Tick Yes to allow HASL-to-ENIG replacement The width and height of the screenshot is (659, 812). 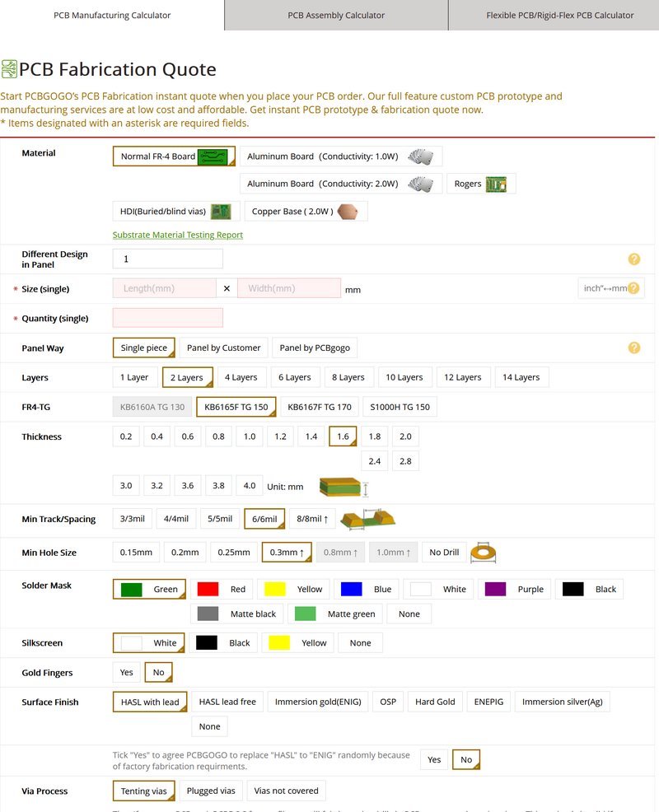click(x=434, y=759)
